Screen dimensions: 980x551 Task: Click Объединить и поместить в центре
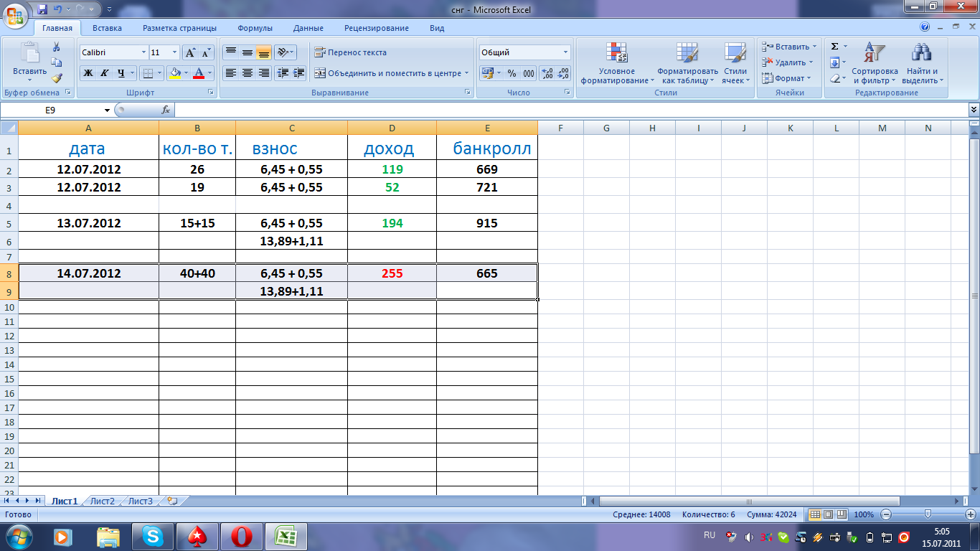[388, 73]
